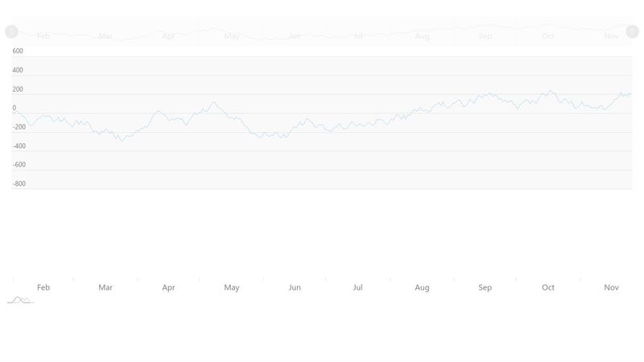The image size is (644, 362).
Task: Click the Oct label on bottom axis
Action: [548, 287]
